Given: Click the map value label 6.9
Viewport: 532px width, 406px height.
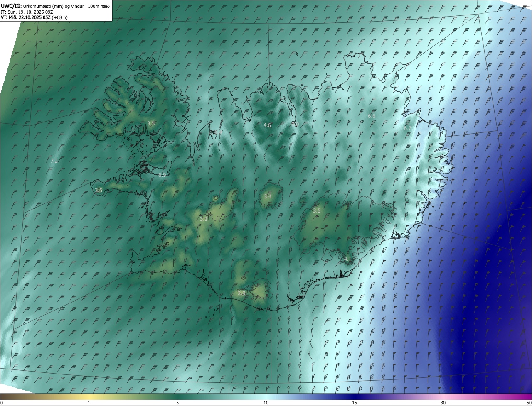Looking at the screenshot, I should [x=162, y=175].
